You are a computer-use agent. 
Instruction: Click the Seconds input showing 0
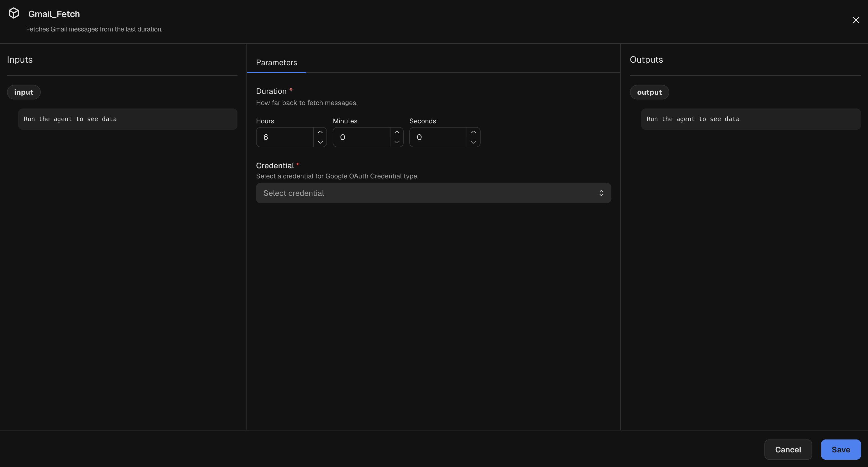pos(438,137)
